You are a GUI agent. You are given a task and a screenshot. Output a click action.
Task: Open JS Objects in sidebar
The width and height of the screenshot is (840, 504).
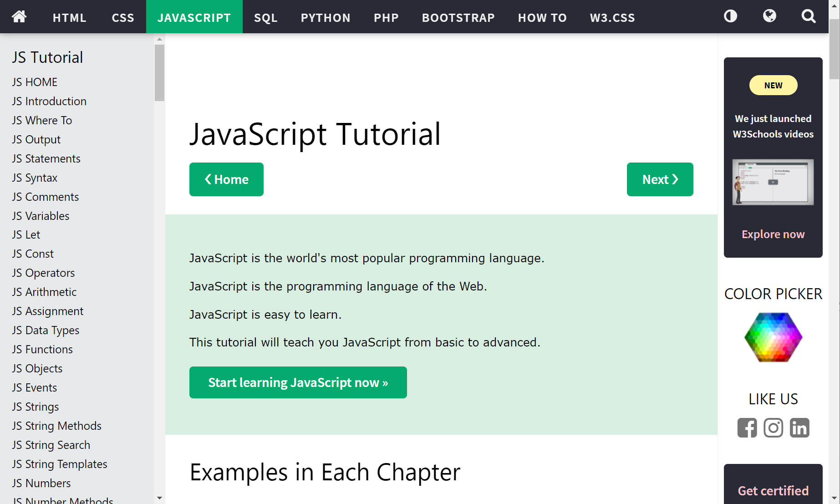(37, 368)
